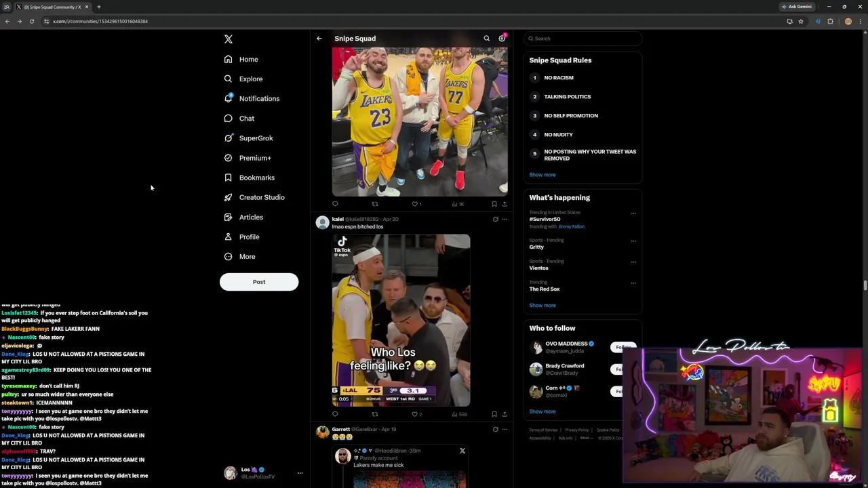Open Privacy Policy link
The width and height of the screenshot is (868, 488).
tap(577, 430)
